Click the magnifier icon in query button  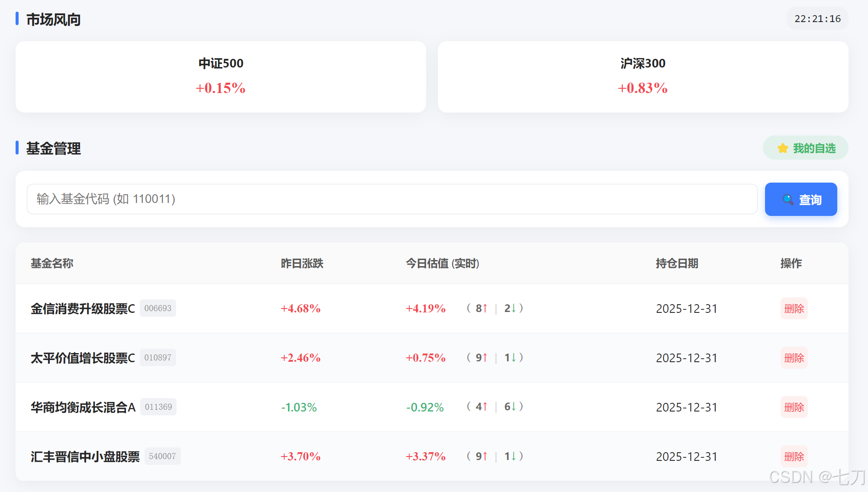788,199
